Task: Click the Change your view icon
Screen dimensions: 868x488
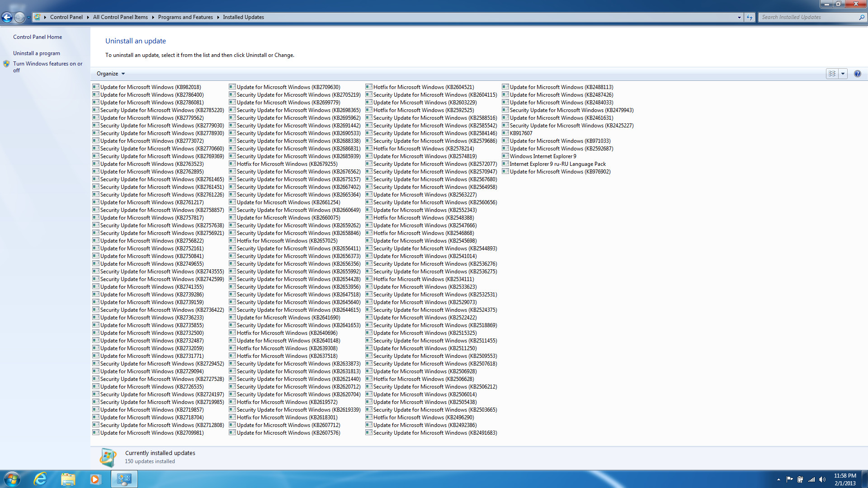Action: 832,74
